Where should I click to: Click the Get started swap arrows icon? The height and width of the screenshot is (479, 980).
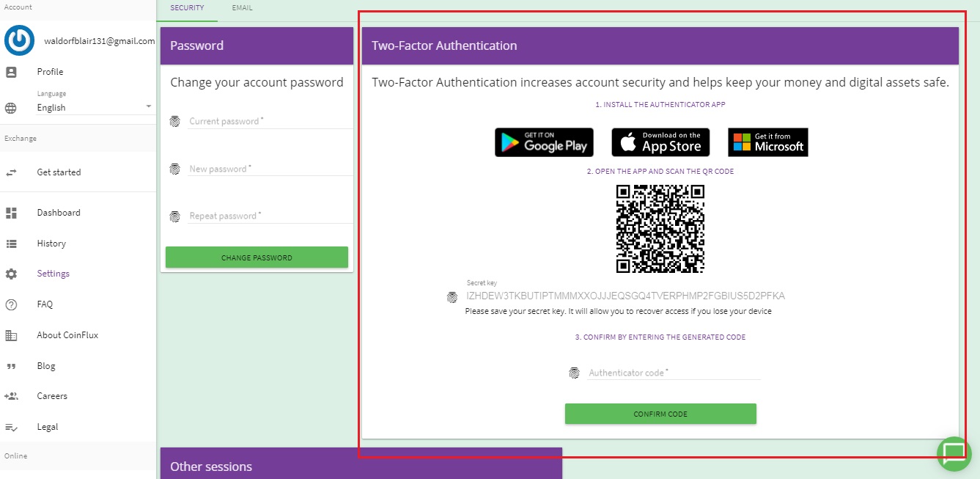coord(11,172)
